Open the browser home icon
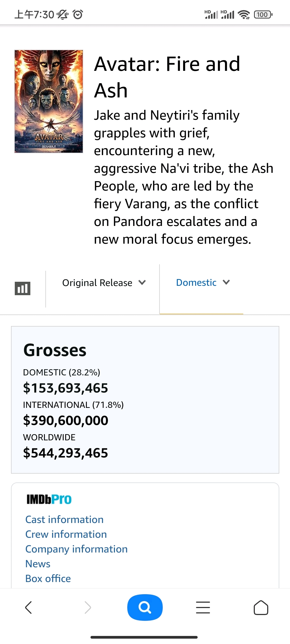Image resolution: width=290 pixels, height=644 pixels. pyautogui.click(x=261, y=608)
